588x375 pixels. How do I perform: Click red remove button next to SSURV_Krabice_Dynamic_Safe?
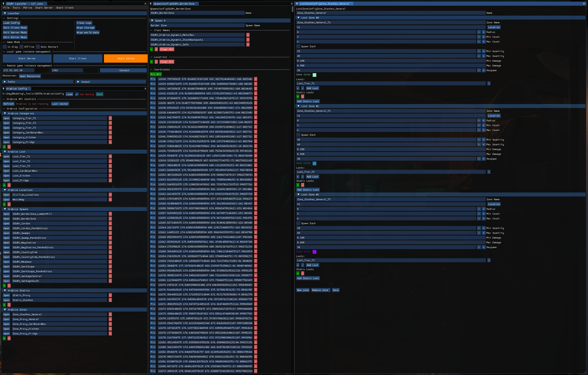[x=248, y=45]
